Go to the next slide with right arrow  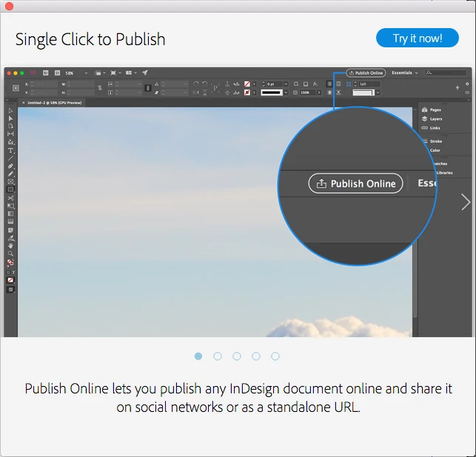(x=466, y=202)
